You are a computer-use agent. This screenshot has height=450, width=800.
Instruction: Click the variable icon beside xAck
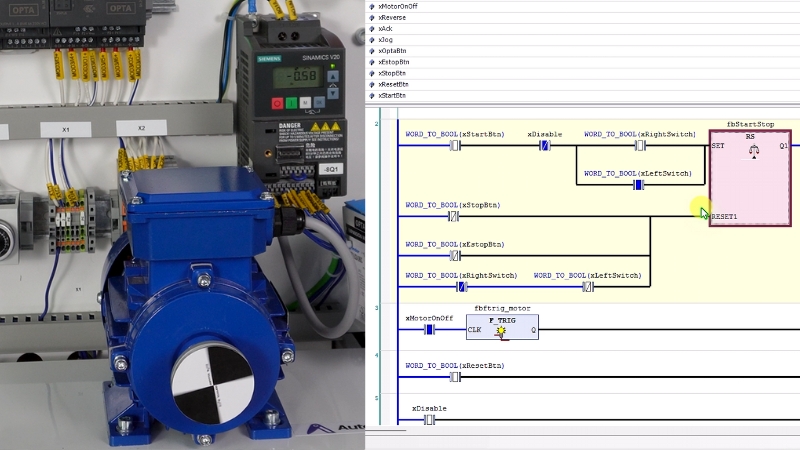[372, 29]
